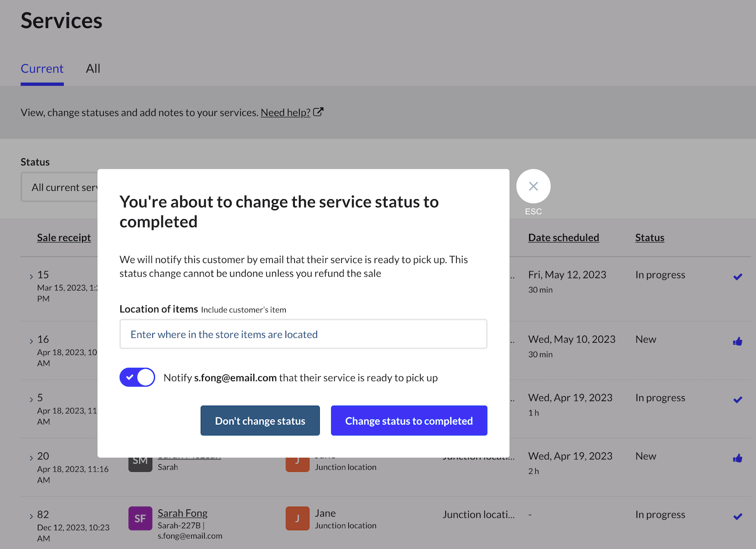Open the Need help? link
The width and height of the screenshot is (756, 549).
point(285,112)
